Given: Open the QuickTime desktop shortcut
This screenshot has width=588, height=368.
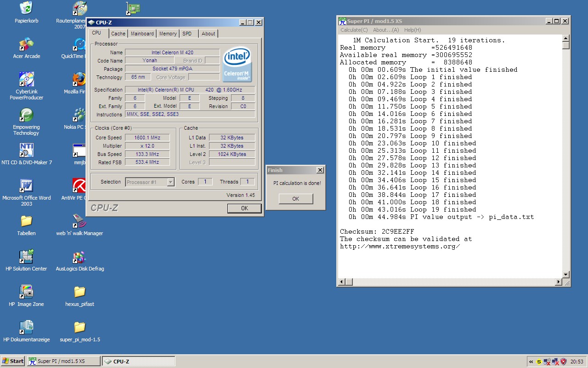Looking at the screenshot, I should pos(79,44).
